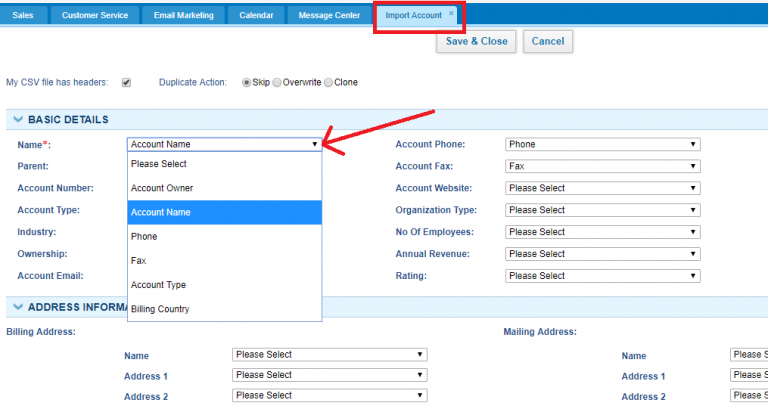
Task: Pick the Please Select option in open list
Action: [224, 164]
